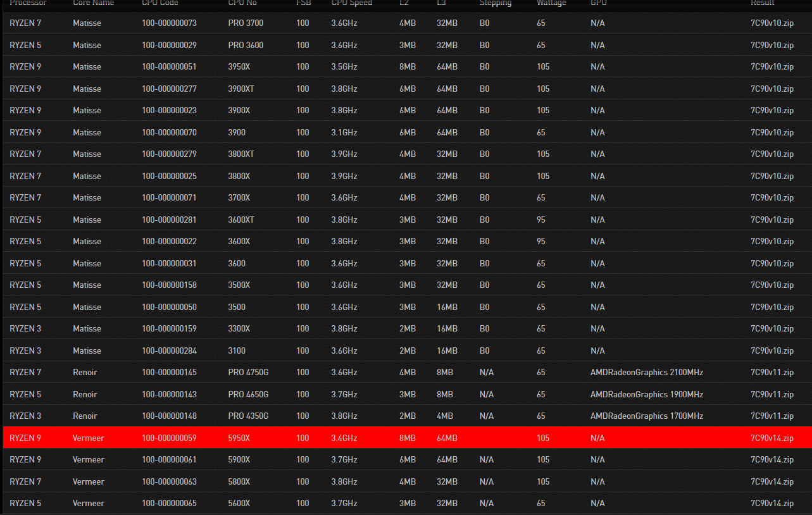Screen dimensions: 812x515
Task: Select the 3300X CPU number cell
Action: [239, 328]
